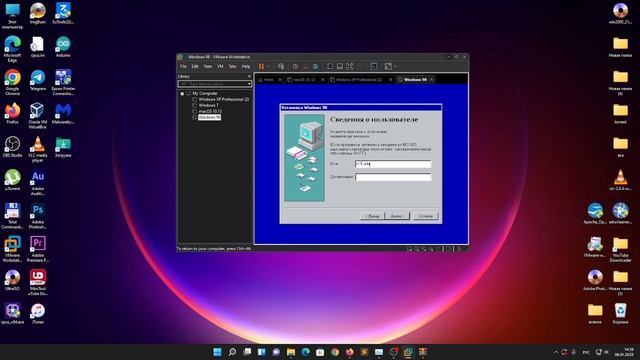Pause the virtual machine with the orange pause icon
This screenshot has width=640, height=360.
click(261, 67)
